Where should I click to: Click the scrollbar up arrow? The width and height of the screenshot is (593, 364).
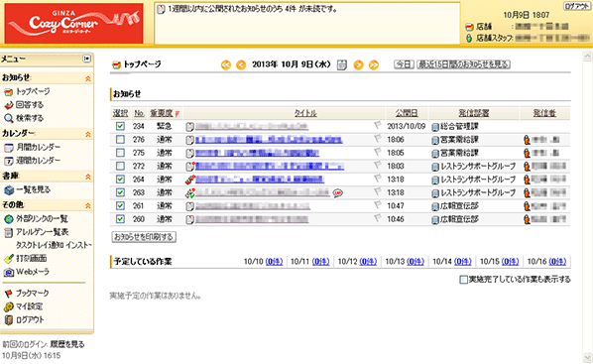click(587, 57)
